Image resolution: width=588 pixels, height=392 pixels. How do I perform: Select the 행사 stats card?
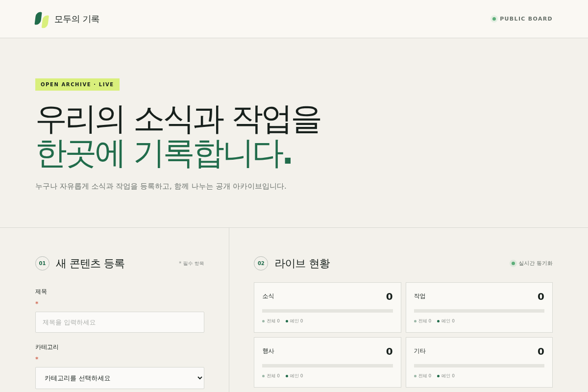pyautogui.click(x=327, y=362)
